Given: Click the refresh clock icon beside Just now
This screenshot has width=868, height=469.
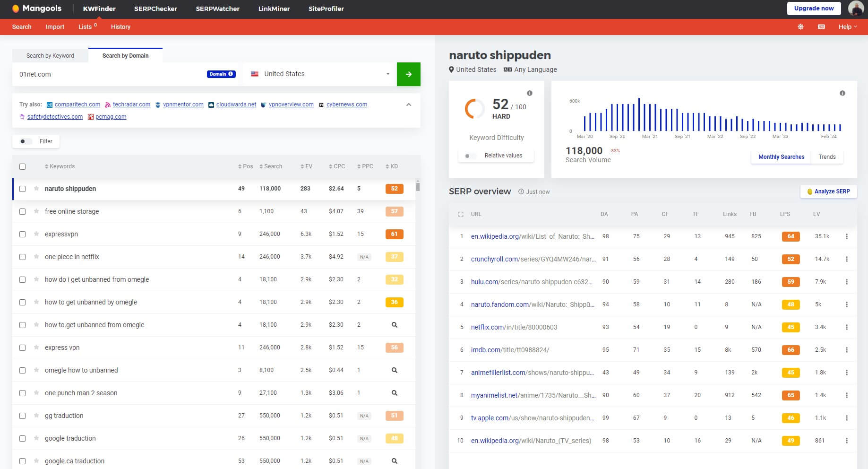Looking at the screenshot, I should pos(521,192).
